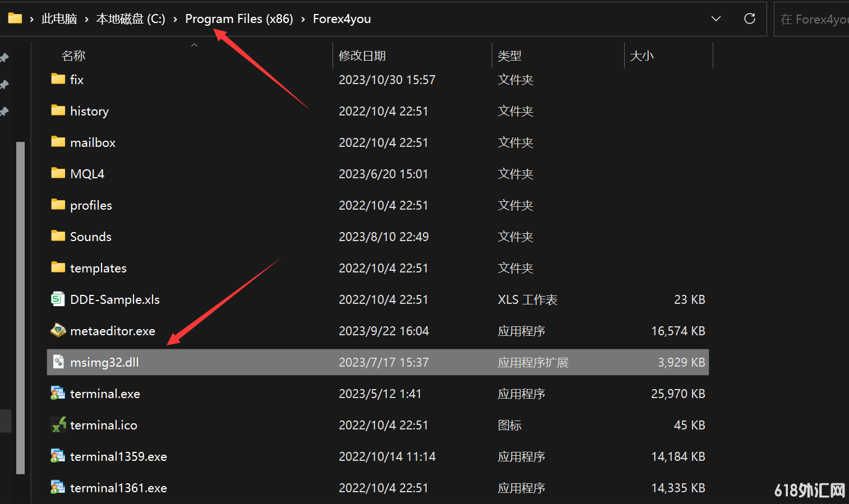This screenshot has height=504, width=849.
Task: Click the mailbox folder icon
Action: (58, 142)
